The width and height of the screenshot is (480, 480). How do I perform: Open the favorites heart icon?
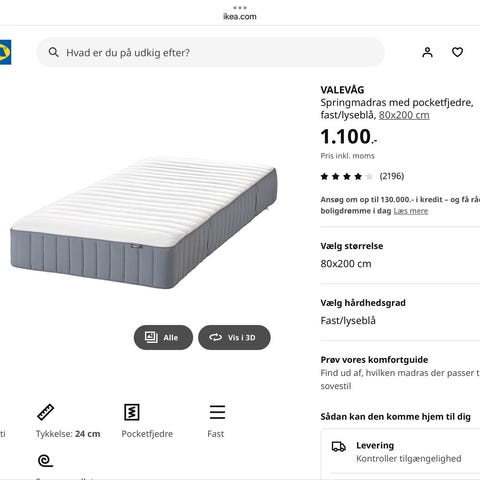[457, 52]
